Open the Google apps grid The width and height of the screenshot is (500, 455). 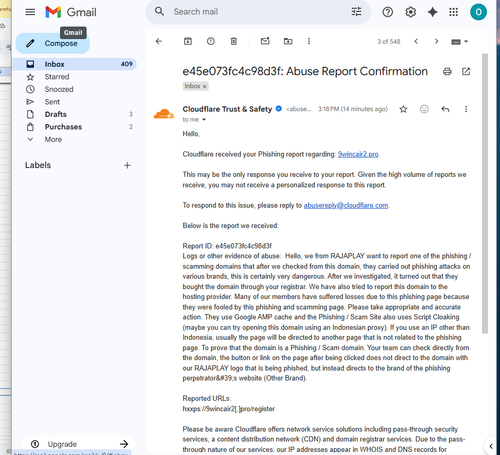(453, 12)
